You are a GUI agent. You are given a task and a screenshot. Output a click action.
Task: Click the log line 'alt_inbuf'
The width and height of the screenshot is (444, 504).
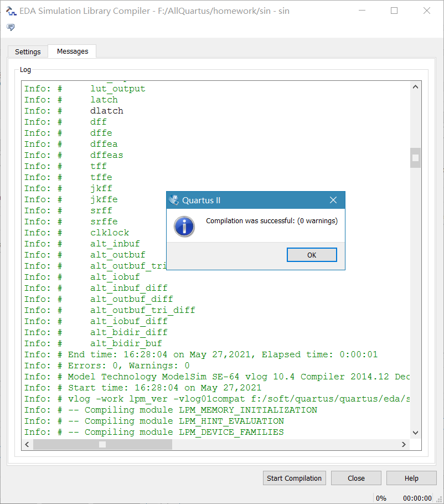point(115,244)
